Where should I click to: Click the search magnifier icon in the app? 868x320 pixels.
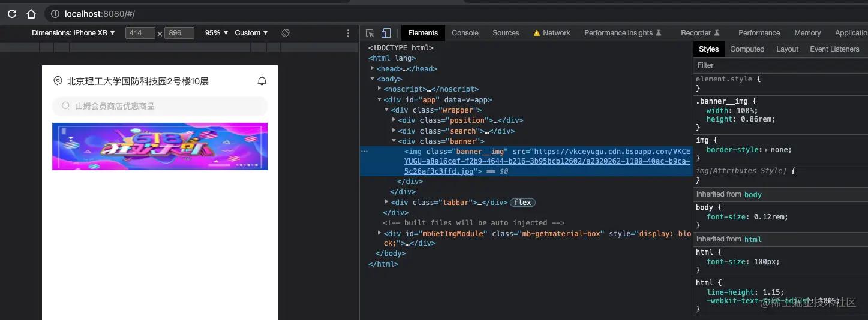pyautogui.click(x=65, y=106)
